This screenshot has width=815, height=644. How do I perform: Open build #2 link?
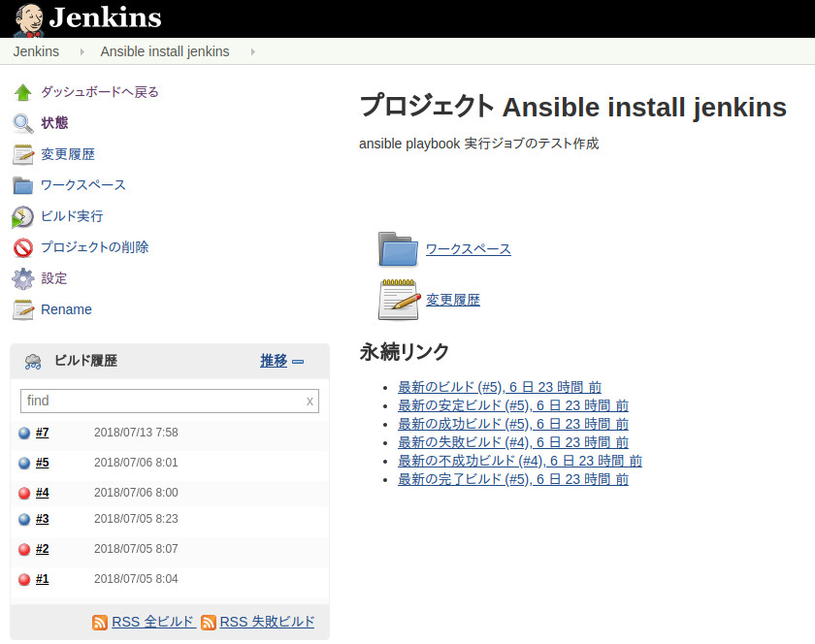click(42, 549)
